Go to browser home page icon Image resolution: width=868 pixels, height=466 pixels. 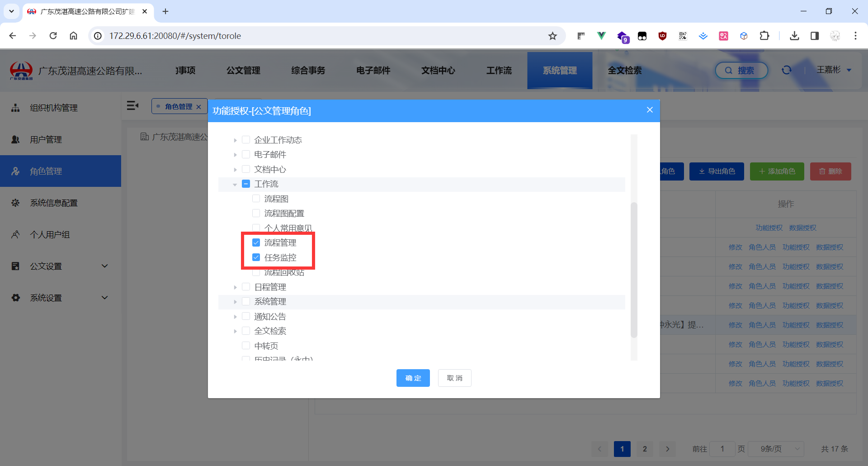[x=73, y=36]
